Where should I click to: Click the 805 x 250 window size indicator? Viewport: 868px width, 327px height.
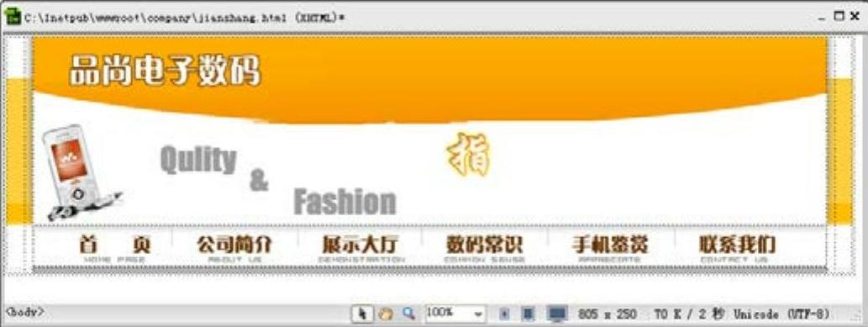(607, 314)
